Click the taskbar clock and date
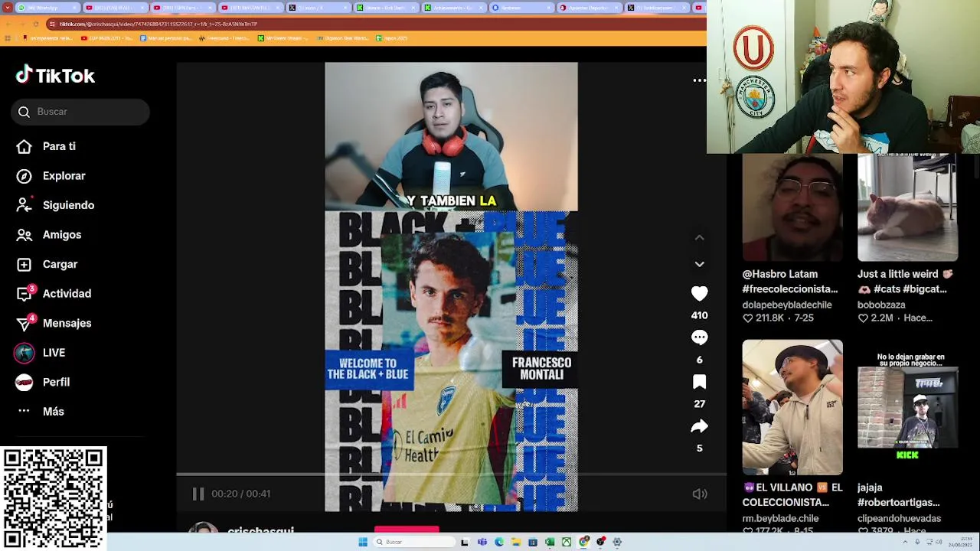This screenshot has height=551, width=980. click(x=961, y=542)
